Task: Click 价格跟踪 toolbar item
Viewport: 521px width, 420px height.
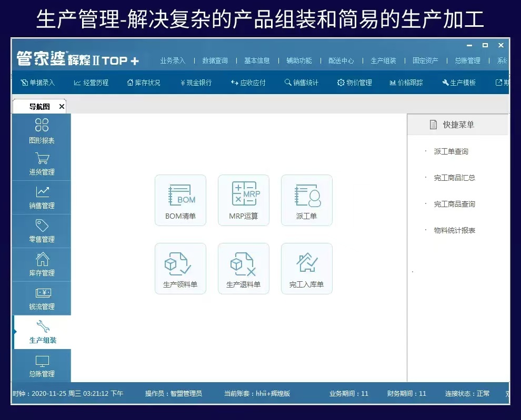Action: [406, 83]
